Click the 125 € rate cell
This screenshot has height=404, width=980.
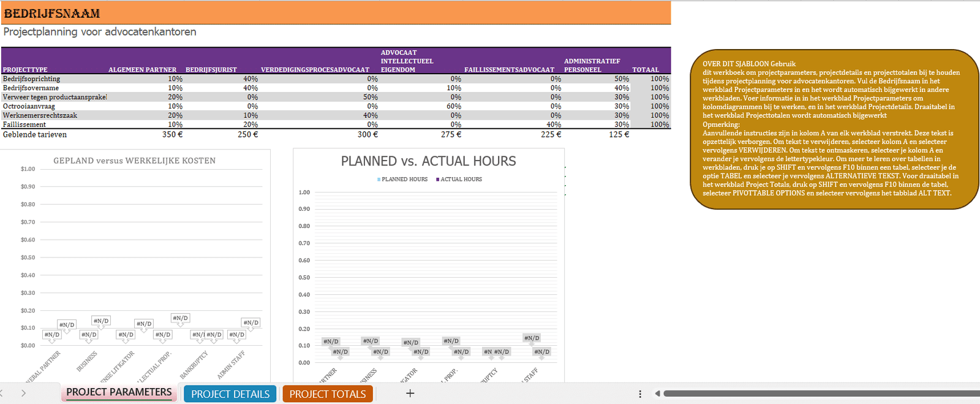(619, 134)
